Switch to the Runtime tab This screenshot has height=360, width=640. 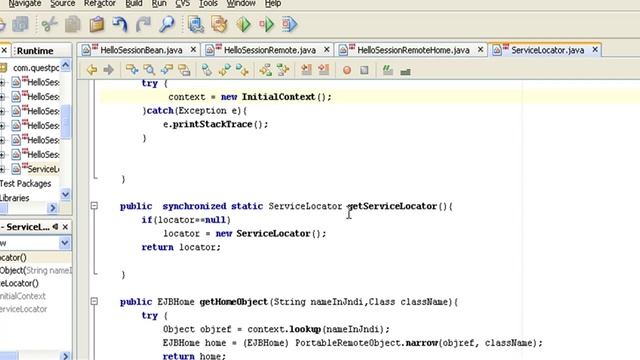35,51
